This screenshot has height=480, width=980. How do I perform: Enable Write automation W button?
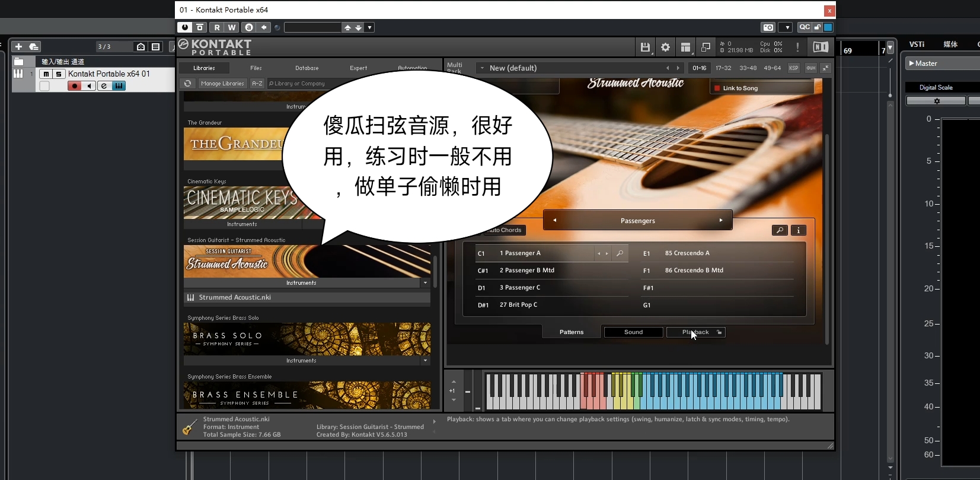pyautogui.click(x=232, y=27)
